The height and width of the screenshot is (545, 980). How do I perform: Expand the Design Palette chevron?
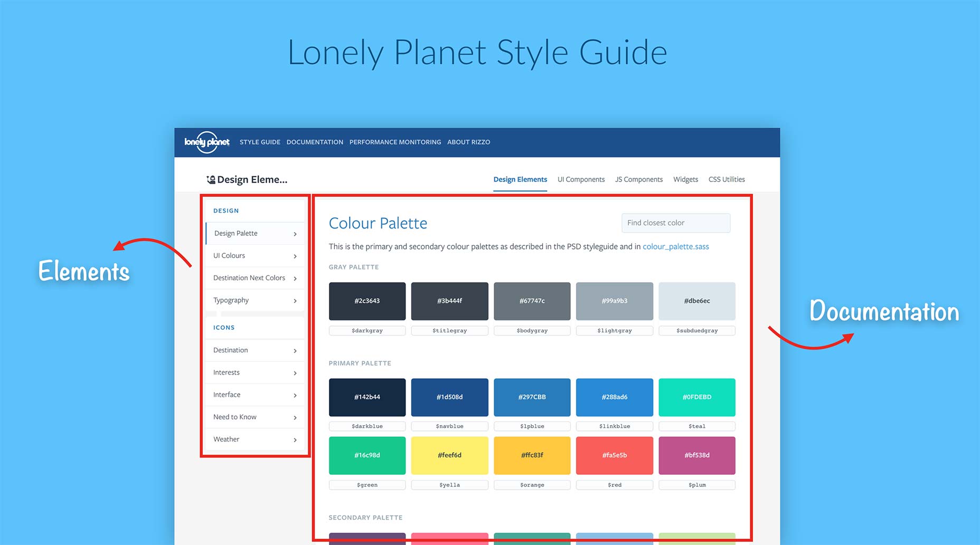pyautogui.click(x=295, y=234)
